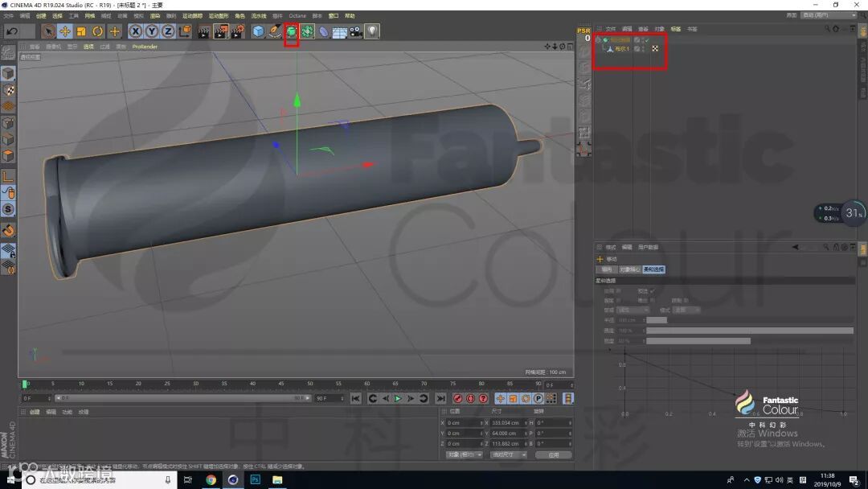The height and width of the screenshot is (489, 868).
Task: Click the Undo arrow icon
Action: 12,31
